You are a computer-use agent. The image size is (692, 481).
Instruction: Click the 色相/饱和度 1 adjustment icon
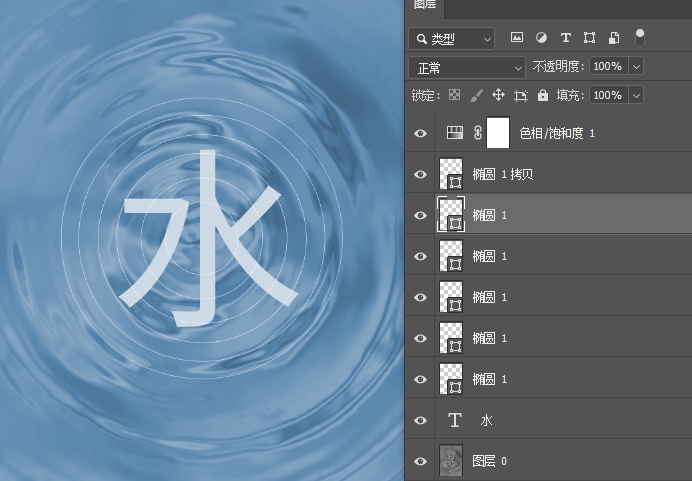(x=455, y=132)
